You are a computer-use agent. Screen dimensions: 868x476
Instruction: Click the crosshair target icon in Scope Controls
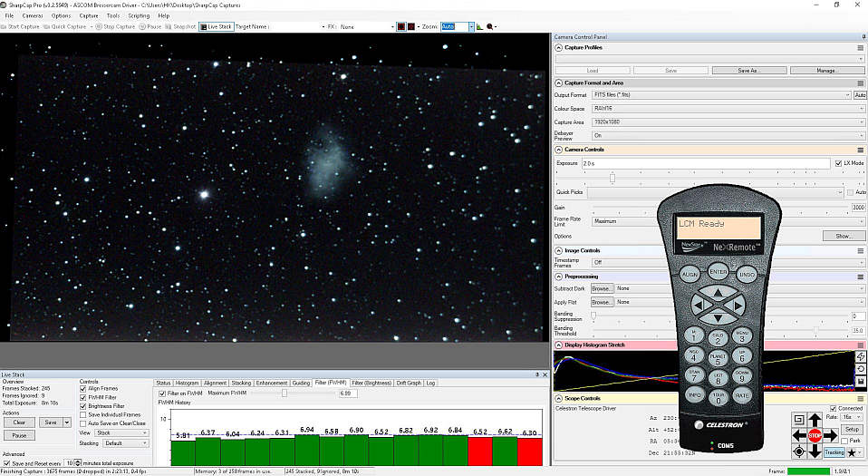[x=799, y=452]
